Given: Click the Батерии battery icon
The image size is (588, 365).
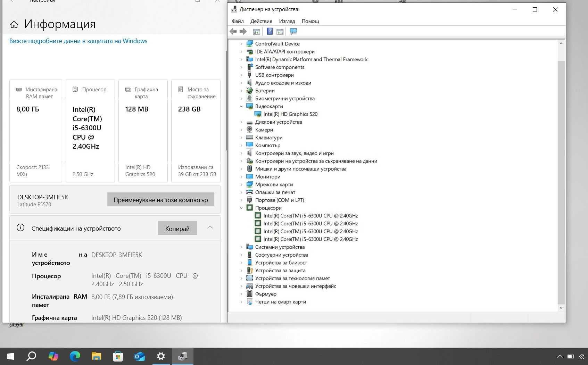Looking at the screenshot, I should pyautogui.click(x=249, y=90).
